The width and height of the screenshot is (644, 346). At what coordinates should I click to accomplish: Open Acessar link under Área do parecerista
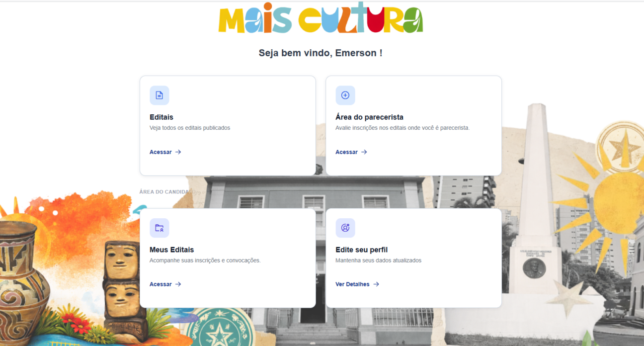351,152
